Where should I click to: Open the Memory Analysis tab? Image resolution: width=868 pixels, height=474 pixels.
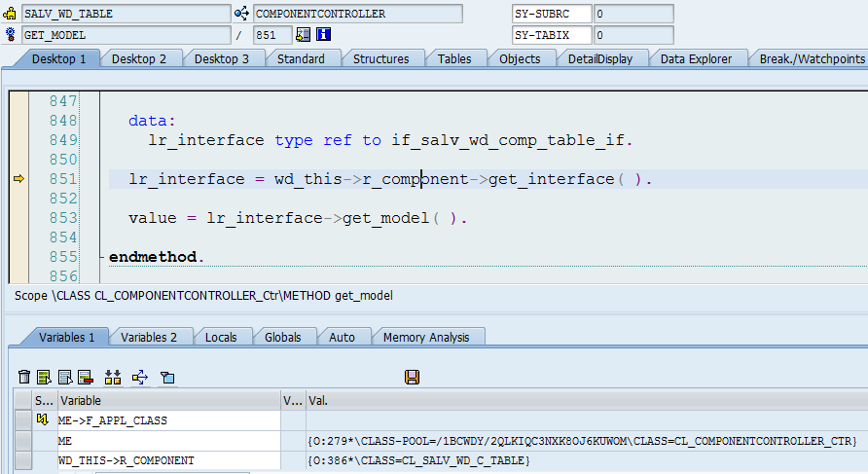426,337
